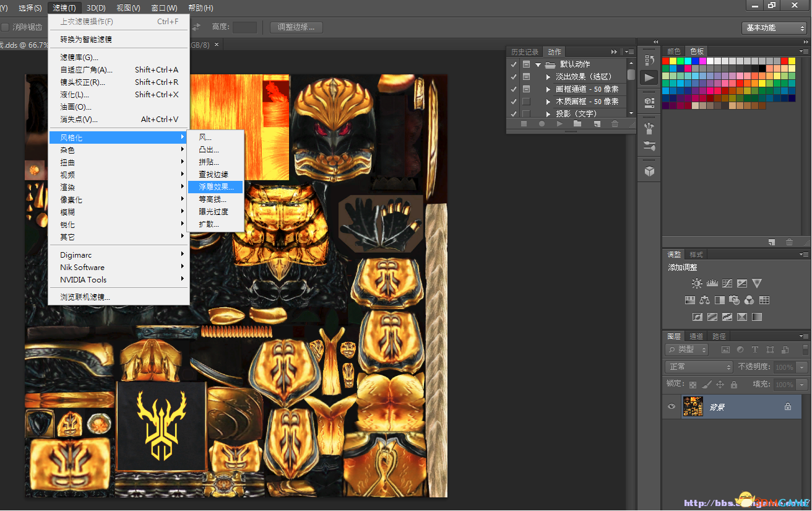Switch to the 通道 tab
This screenshot has width=812, height=511.
coord(696,336)
